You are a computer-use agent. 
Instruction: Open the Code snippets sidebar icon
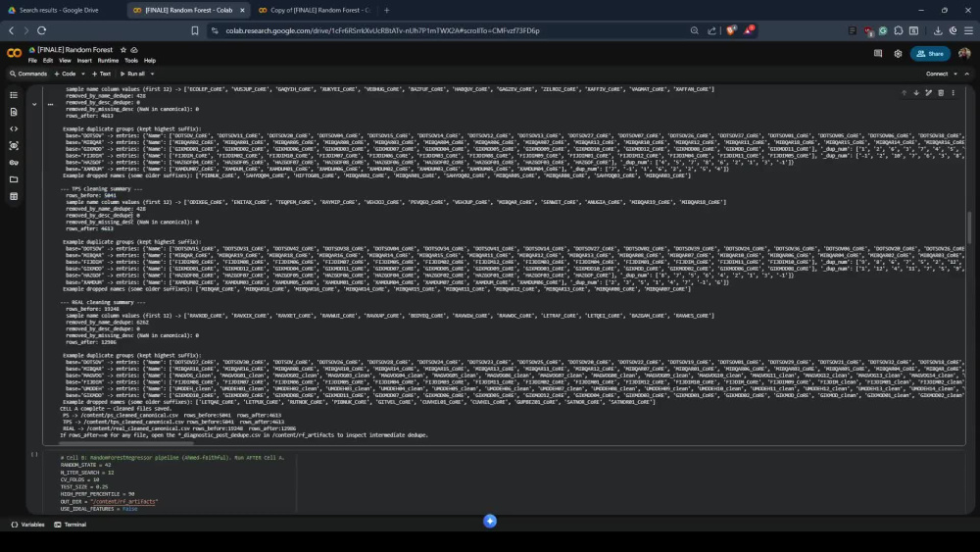pos(14,128)
